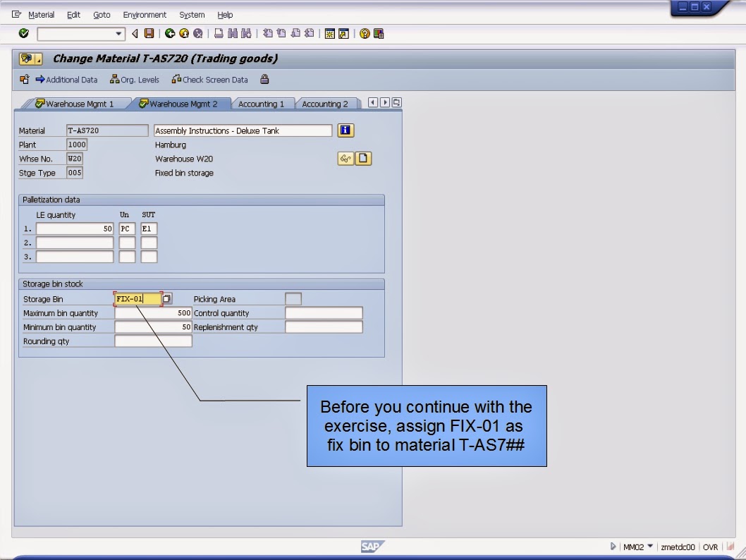Open the Storage Bin search help button
Image resolution: width=746 pixels, height=560 pixels.
(167, 299)
